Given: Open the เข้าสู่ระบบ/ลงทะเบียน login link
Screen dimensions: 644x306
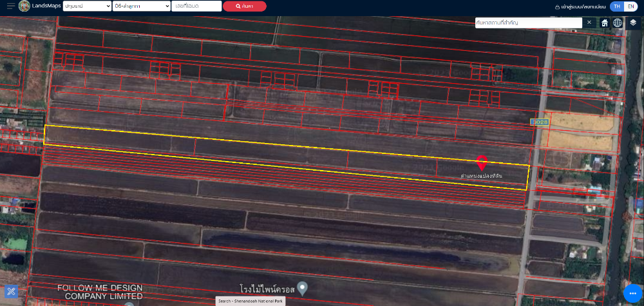Looking at the screenshot, I should pyautogui.click(x=580, y=6).
